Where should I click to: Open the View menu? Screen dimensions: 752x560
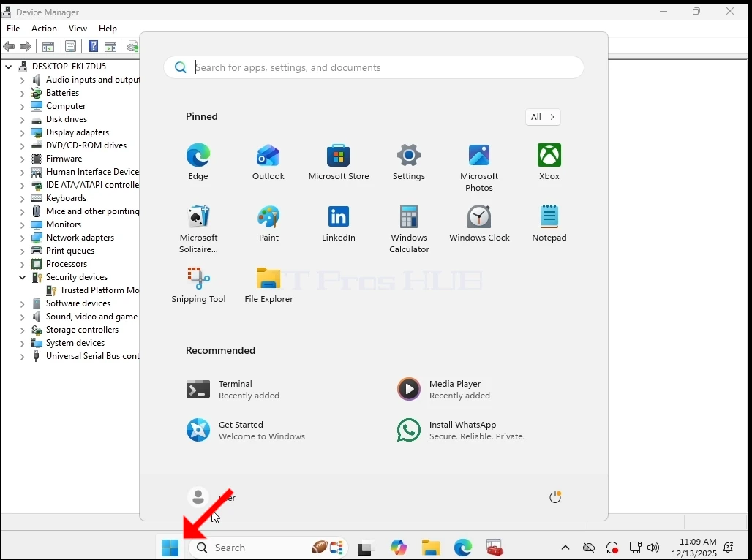click(x=78, y=29)
